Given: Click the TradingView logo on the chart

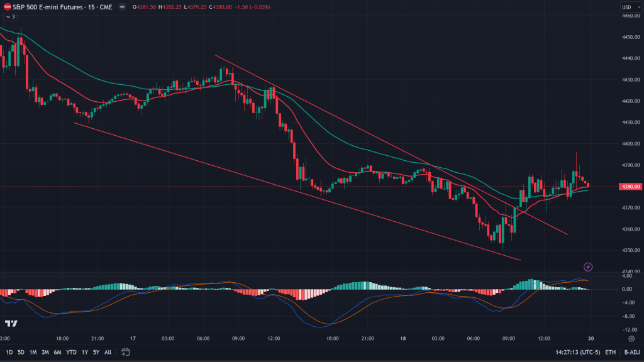Looking at the screenshot, I should tap(11, 324).
